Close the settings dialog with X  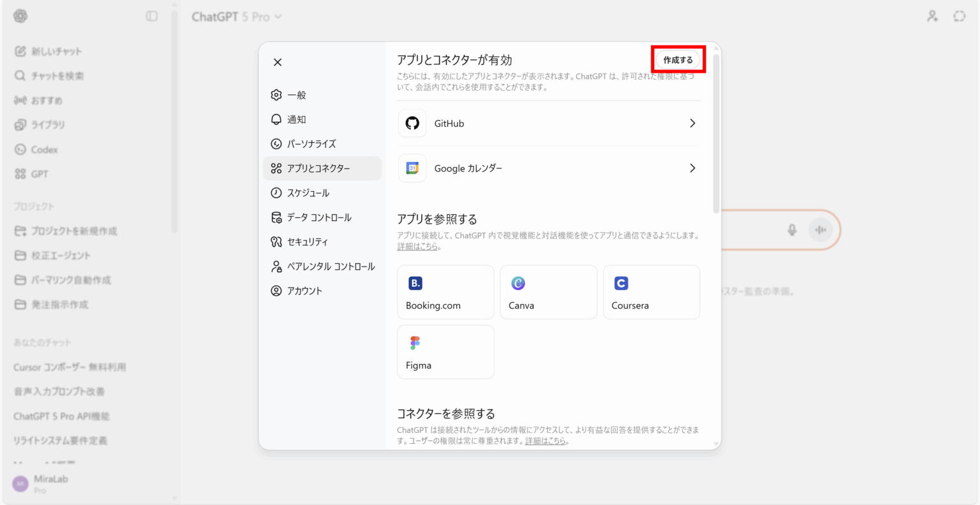click(278, 62)
